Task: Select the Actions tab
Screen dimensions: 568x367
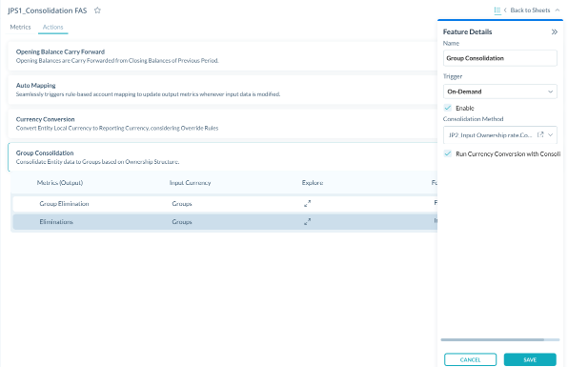Action: 53,27
